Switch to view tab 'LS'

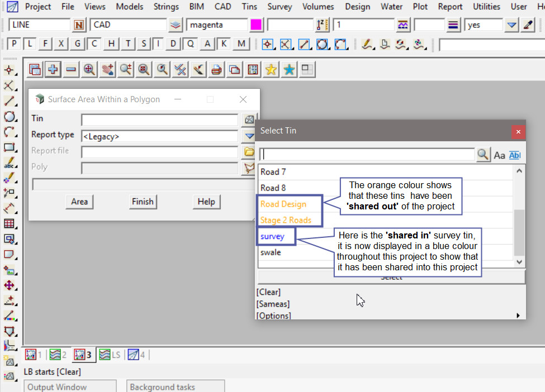110,355
